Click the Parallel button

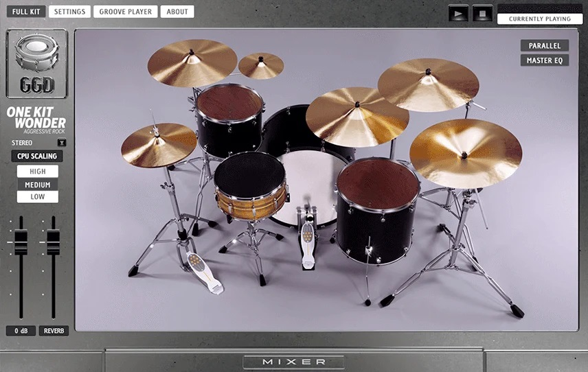click(544, 46)
